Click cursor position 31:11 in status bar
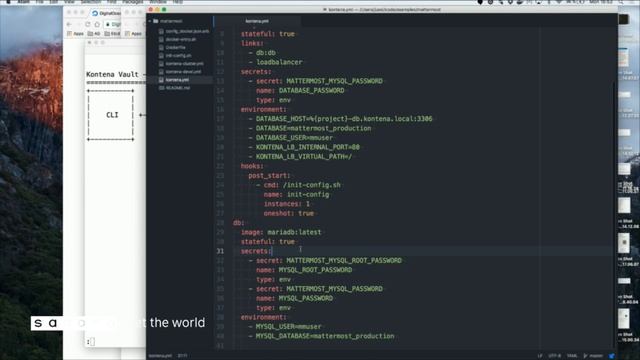The width and height of the screenshot is (640, 360). 182,356
